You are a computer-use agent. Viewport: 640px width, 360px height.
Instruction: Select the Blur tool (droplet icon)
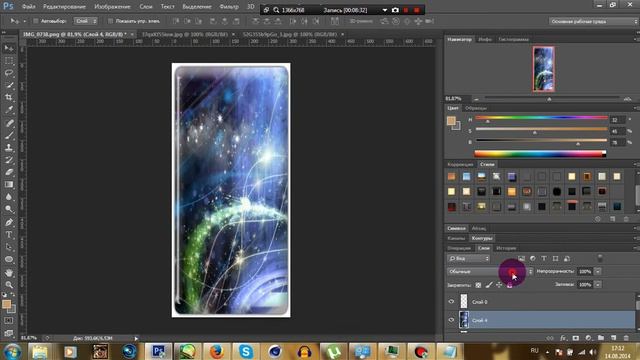(9, 197)
